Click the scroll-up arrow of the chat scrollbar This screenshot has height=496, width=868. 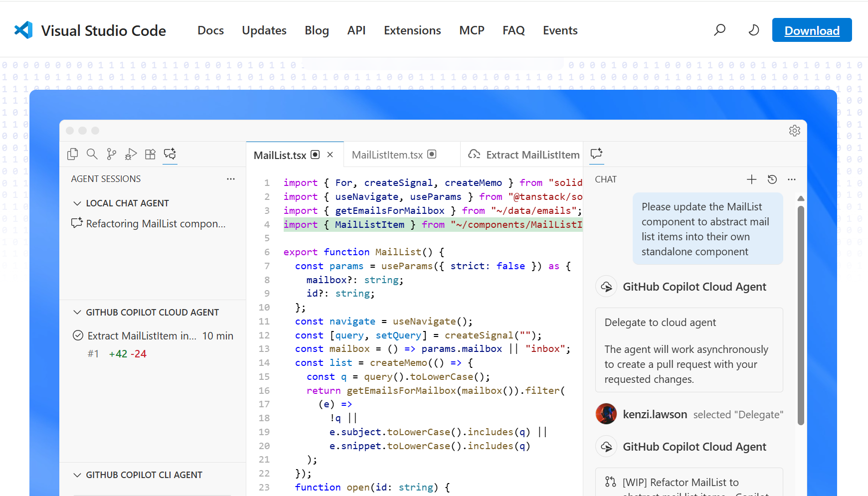(x=801, y=198)
